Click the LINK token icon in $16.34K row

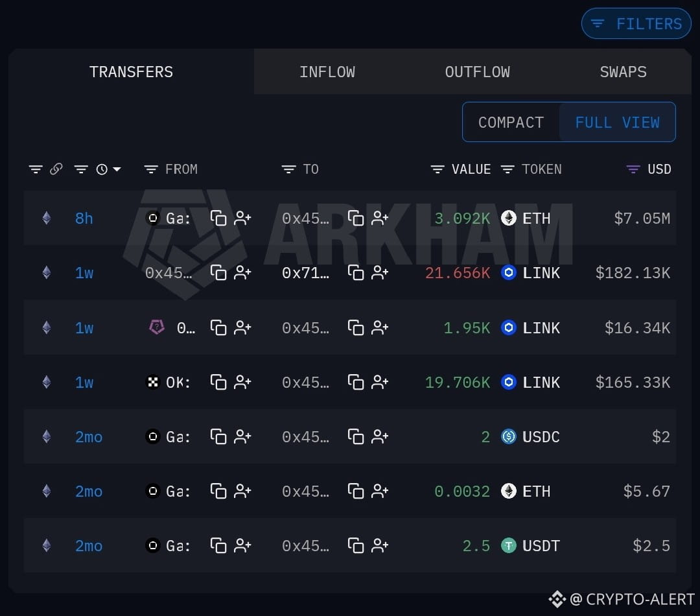click(509, 327)
